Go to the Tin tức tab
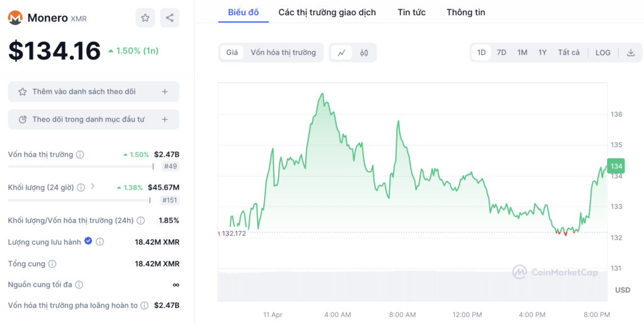This screenshot has height=325, width=644. (411, 13)
